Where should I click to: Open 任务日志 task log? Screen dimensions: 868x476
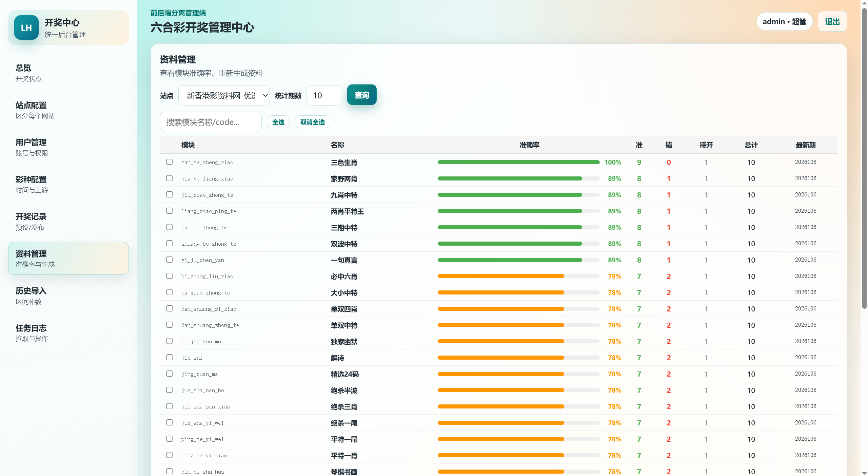click(x=68, y=333)
